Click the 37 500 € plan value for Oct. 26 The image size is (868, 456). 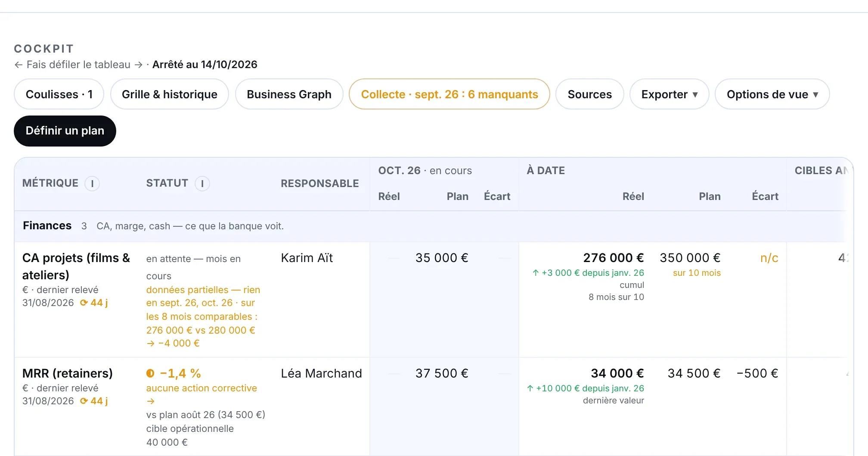[442, 373]
